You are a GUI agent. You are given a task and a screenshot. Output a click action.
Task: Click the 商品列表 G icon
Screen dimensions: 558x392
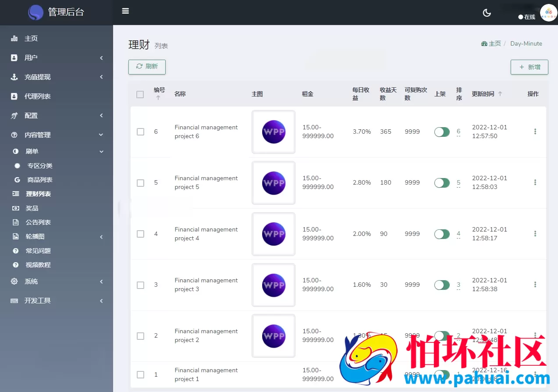click(x=17, y=180)
